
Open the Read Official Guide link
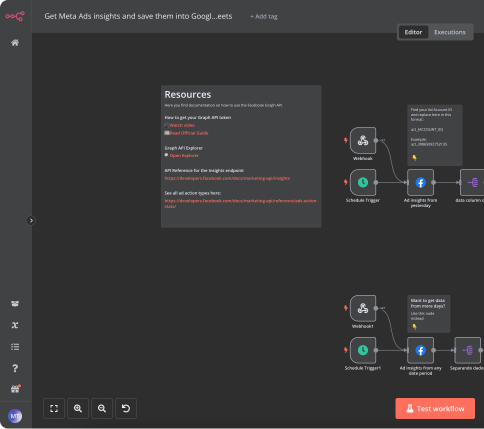point(189,133)
